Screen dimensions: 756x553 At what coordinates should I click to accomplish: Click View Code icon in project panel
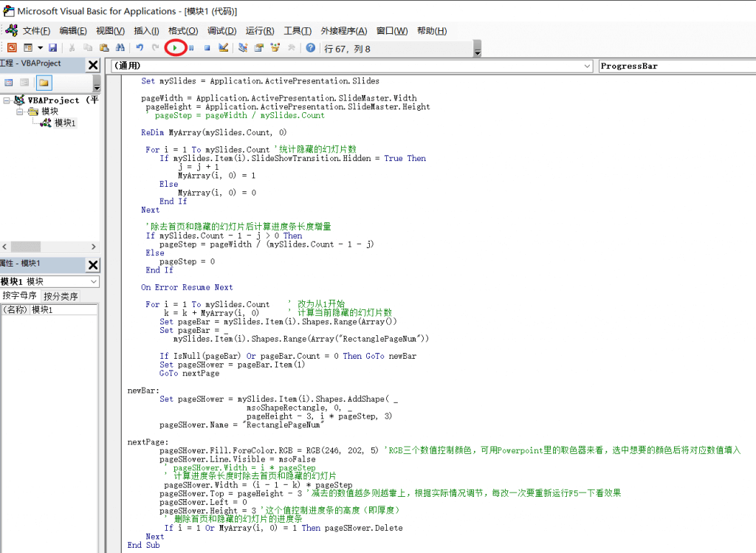pos(9,83)
